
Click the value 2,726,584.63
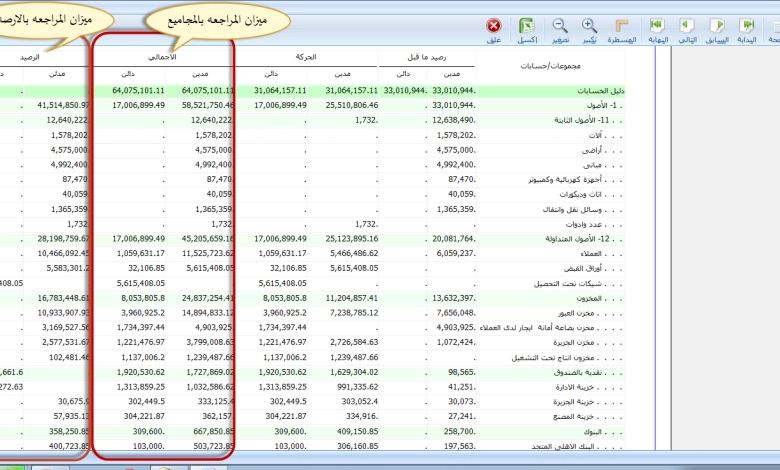click(354, 342)
